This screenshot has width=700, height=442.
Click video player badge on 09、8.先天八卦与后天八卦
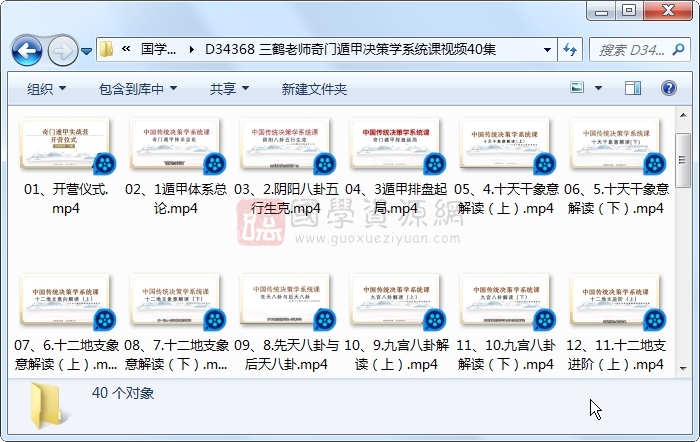coord(325,320)
